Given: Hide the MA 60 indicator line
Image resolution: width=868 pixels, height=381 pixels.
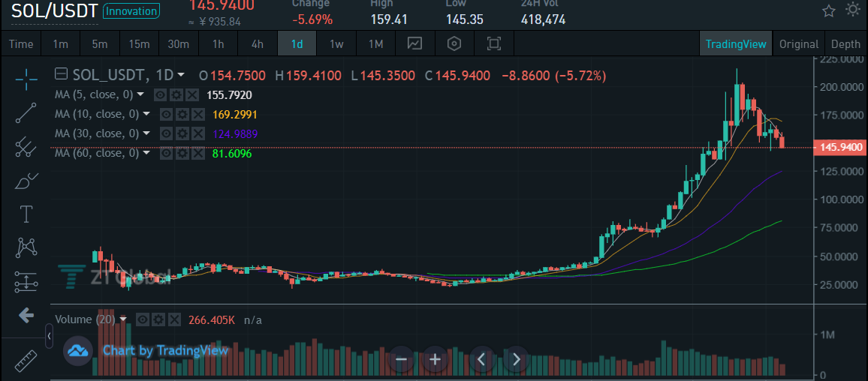Looking at the screenshot, I should coord(167,153).
